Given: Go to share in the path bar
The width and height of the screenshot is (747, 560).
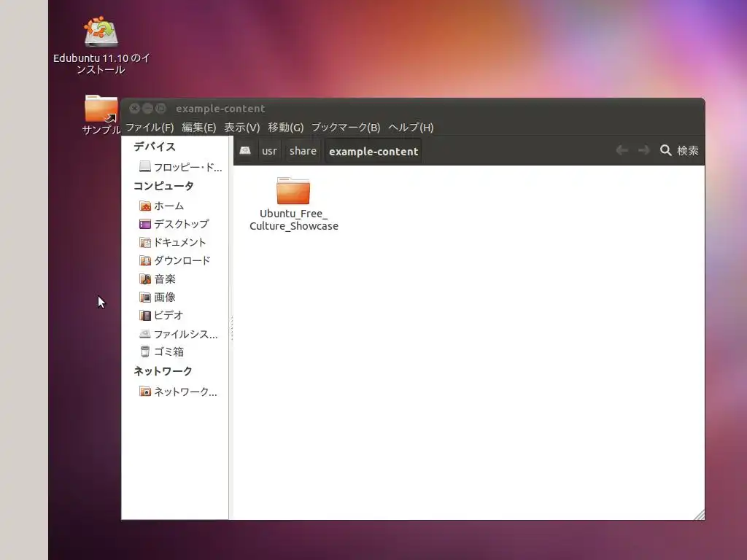Looking at the screenshot, I should 303,151.
